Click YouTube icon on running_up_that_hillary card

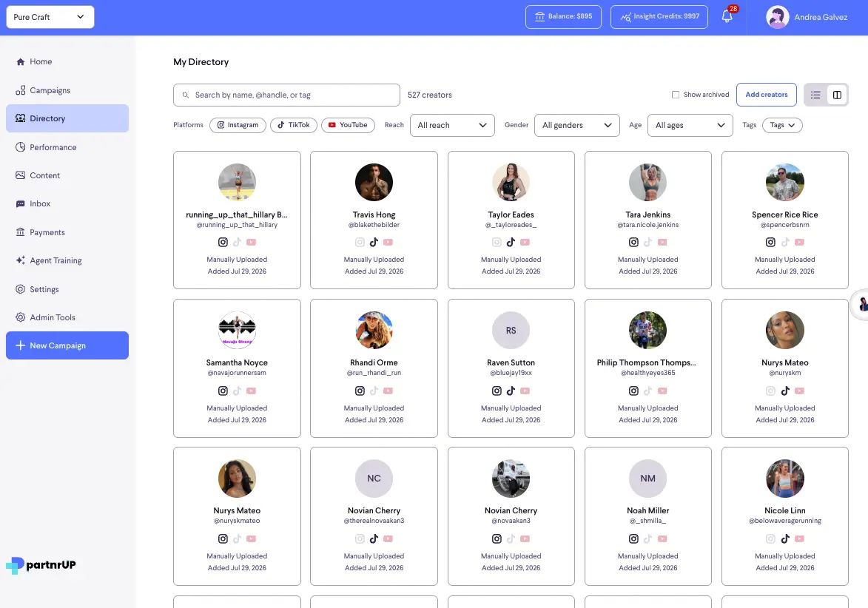coord(252,243)
